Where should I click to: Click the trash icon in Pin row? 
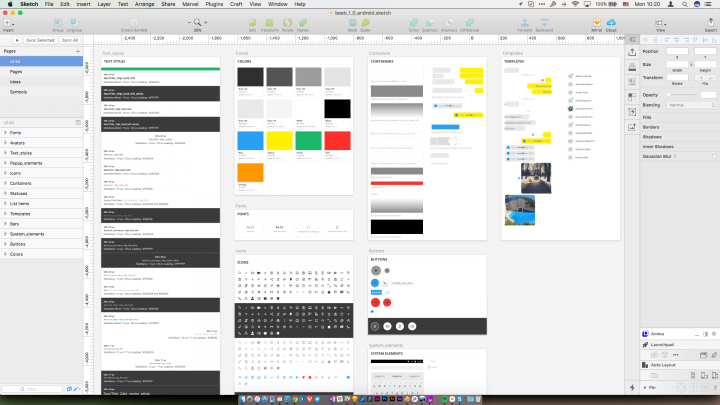[714, 388]
